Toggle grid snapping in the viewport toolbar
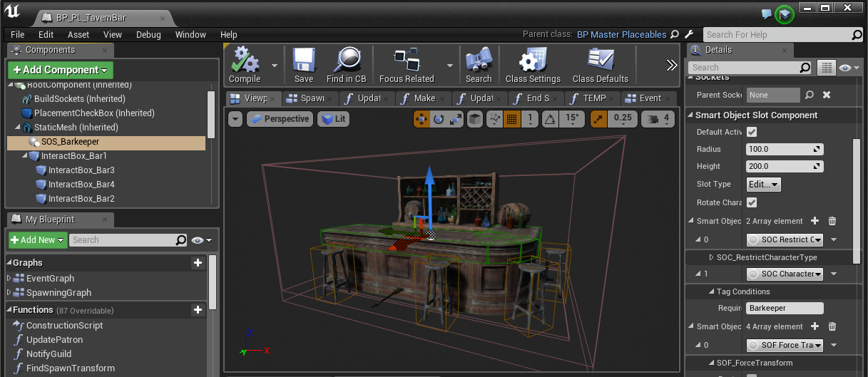The image size is (868, 377). click(x=511, y=120)
